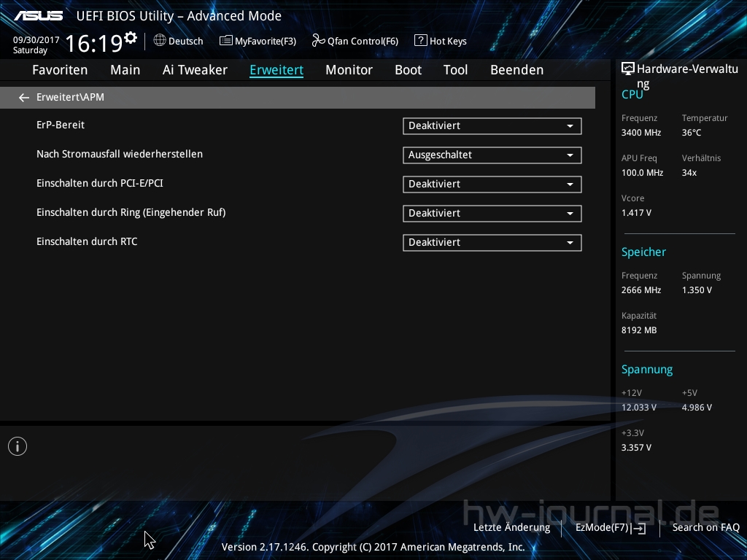
Task: Click the info circle icon
Action: point(18,446)
